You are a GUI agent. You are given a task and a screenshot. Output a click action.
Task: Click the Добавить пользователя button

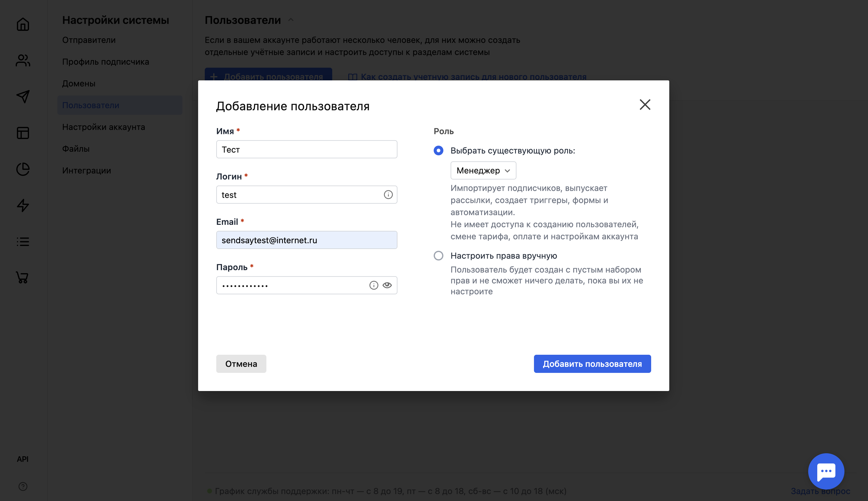592,364
